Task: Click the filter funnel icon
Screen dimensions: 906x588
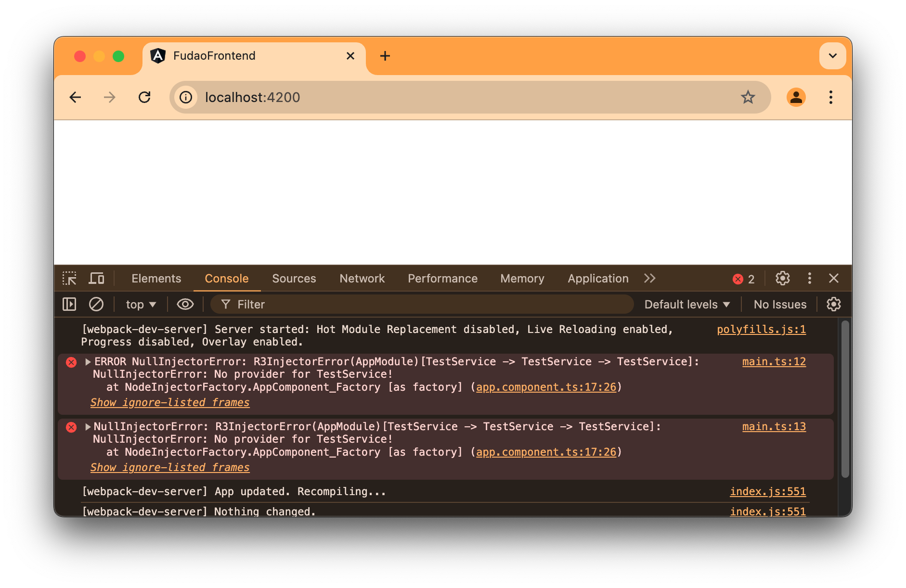Action: click(x=225, y=304)
